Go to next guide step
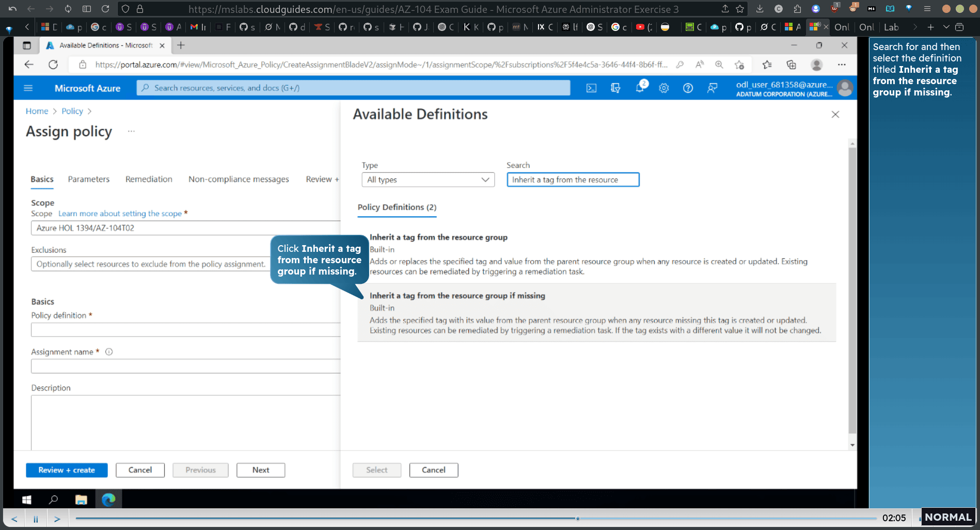Viewport: 980px width, 530px height. point(57,519)
